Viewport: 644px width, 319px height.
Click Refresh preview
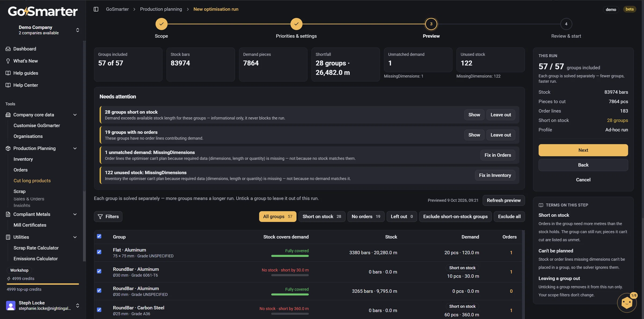503,200
